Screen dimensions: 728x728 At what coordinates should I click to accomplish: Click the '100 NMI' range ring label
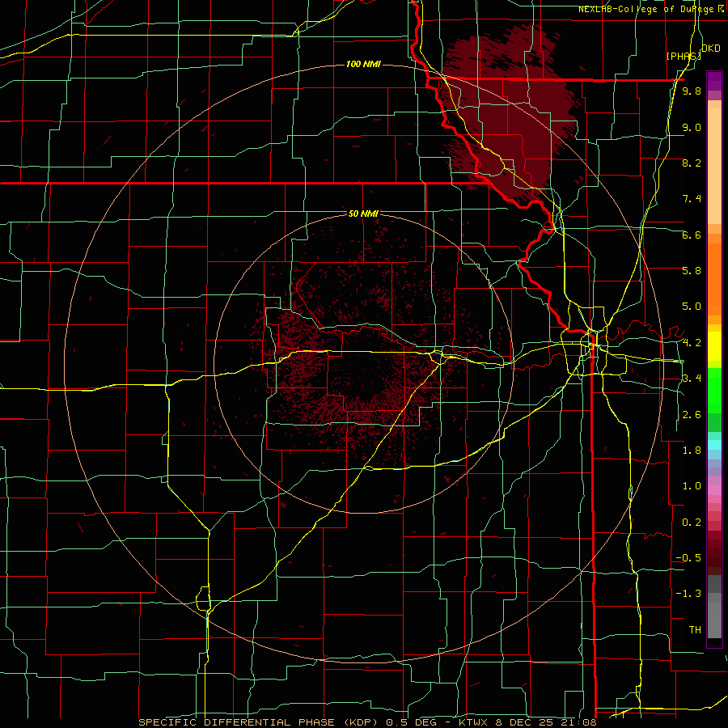[363, 64]
